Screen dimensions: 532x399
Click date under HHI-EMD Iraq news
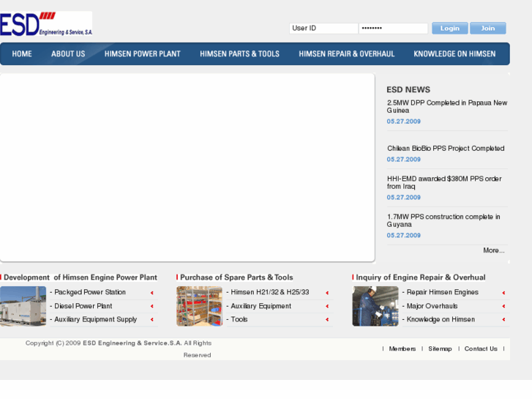[x=404, y=198]
